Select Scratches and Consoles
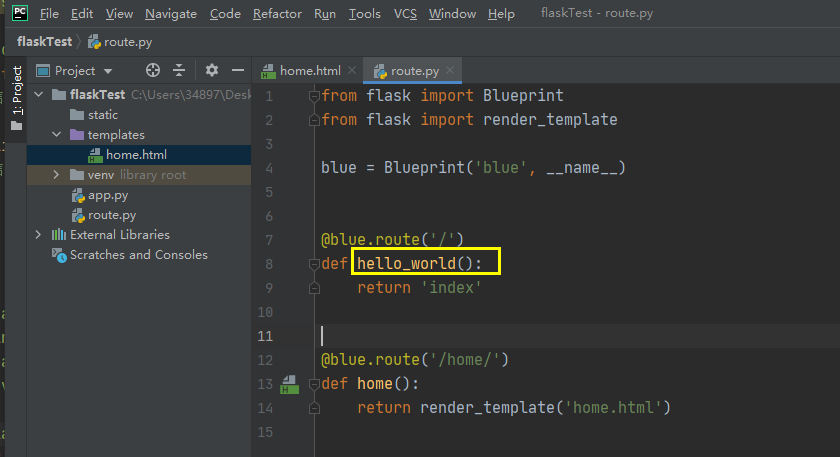The width and height of the screenshot is (840, 457). pos(139,254)
